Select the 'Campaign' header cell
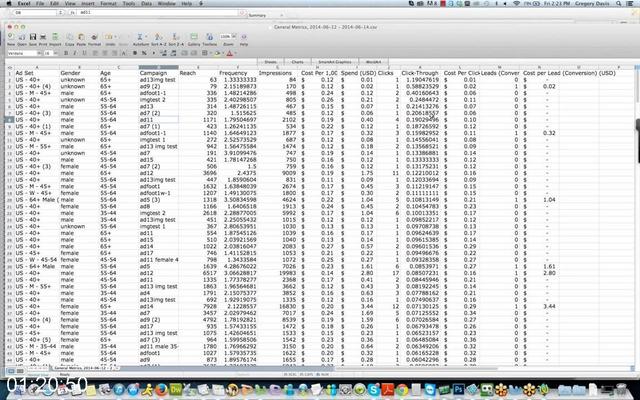The image size is (640, 400). [158, 73]
